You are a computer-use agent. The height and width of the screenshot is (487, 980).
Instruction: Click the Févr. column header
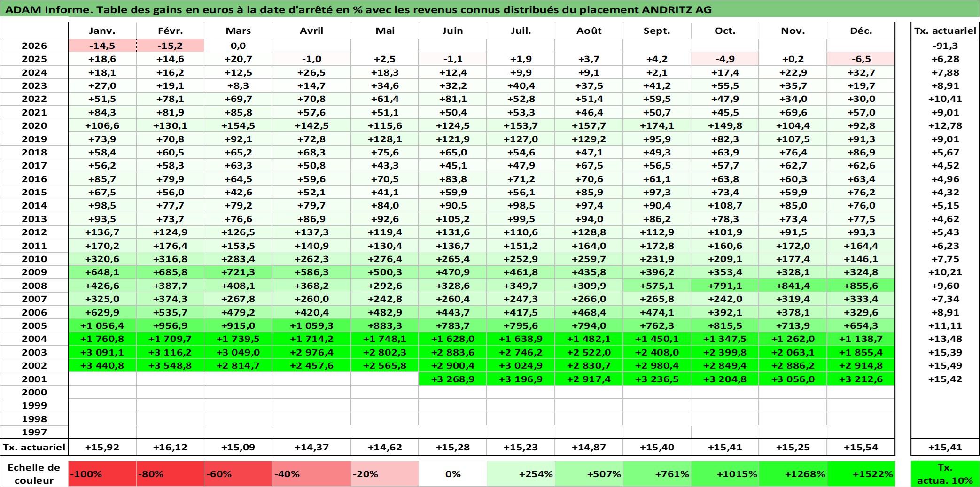pos(170,31)
